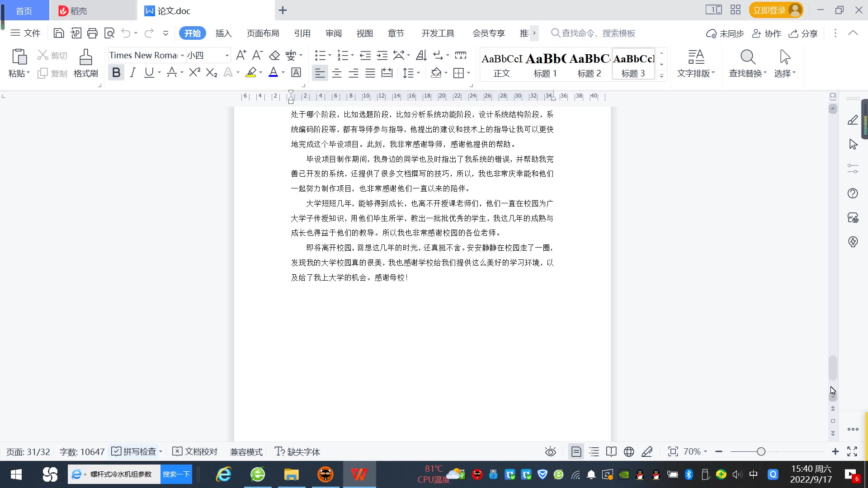
Task: Click the increase font size icon
Action: [241, 55]
